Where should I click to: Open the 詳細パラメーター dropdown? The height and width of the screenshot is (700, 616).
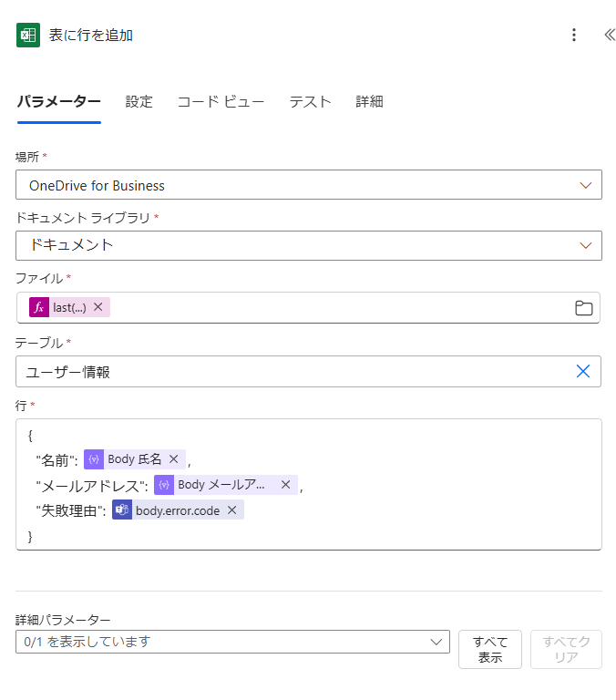tap(232, 642)
